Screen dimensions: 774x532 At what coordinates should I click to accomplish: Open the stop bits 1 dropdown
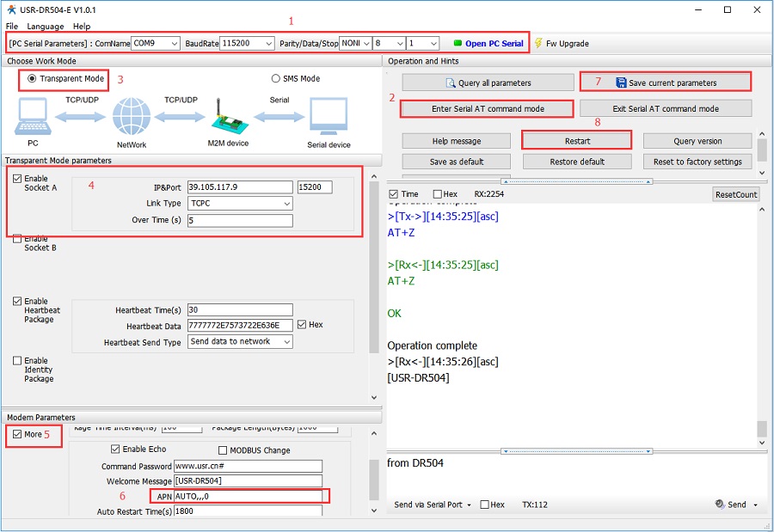(x=423, y=44)
